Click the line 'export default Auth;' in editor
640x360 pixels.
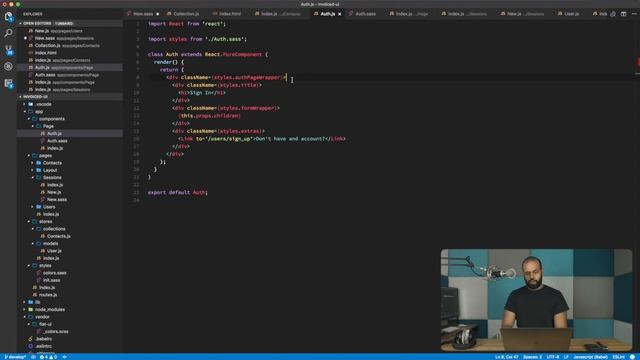(178, 192)
